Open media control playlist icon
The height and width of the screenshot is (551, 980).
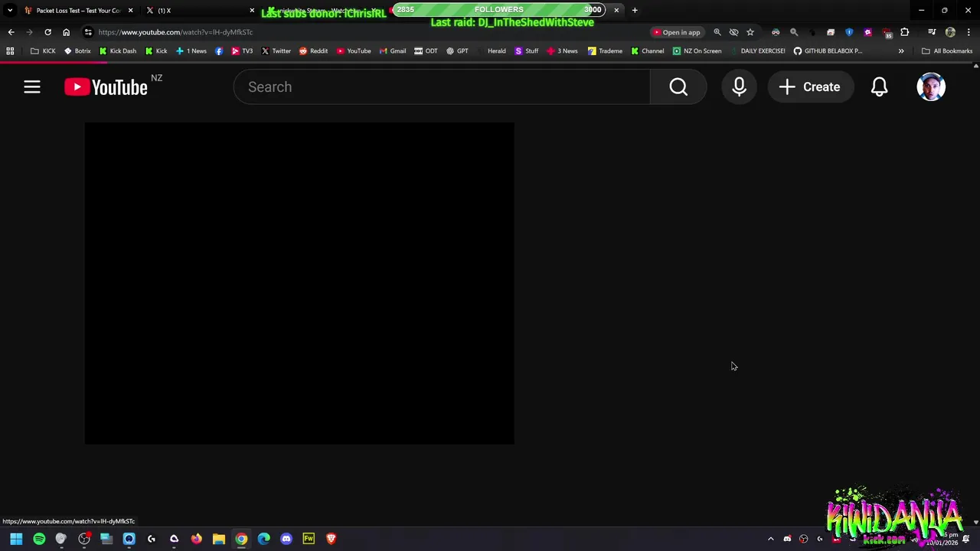pyautogui.click(x=932, y=32)
